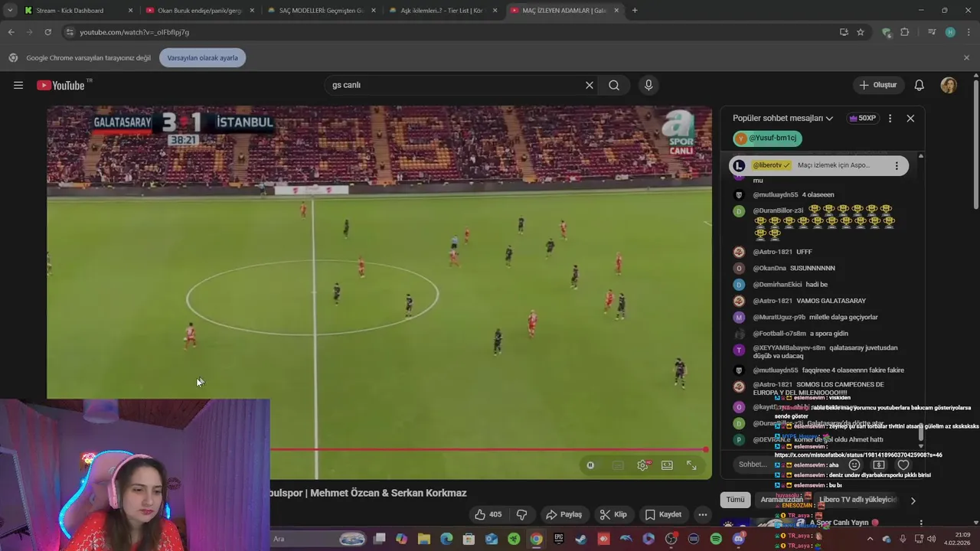980x551 pixels.
Task: Enter full screen mode
Action: point(691,465)
